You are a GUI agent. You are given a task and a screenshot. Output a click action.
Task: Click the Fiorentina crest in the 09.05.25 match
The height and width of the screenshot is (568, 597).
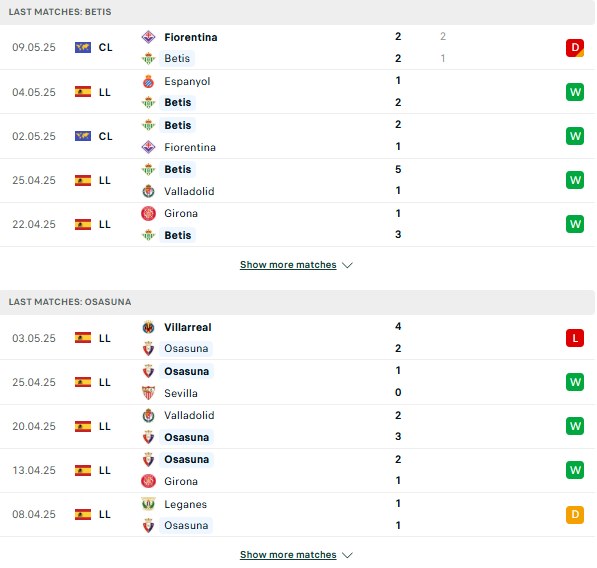pos(148,37)
